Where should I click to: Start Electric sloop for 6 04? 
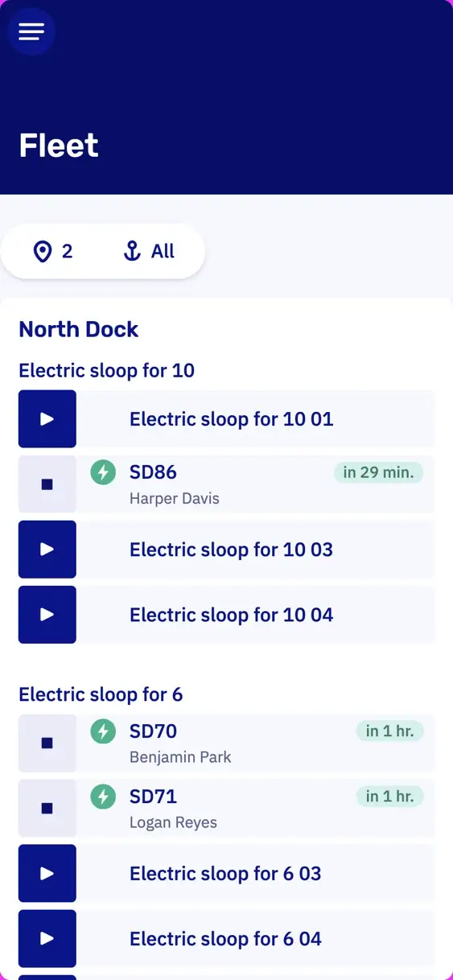click(47, 939)
